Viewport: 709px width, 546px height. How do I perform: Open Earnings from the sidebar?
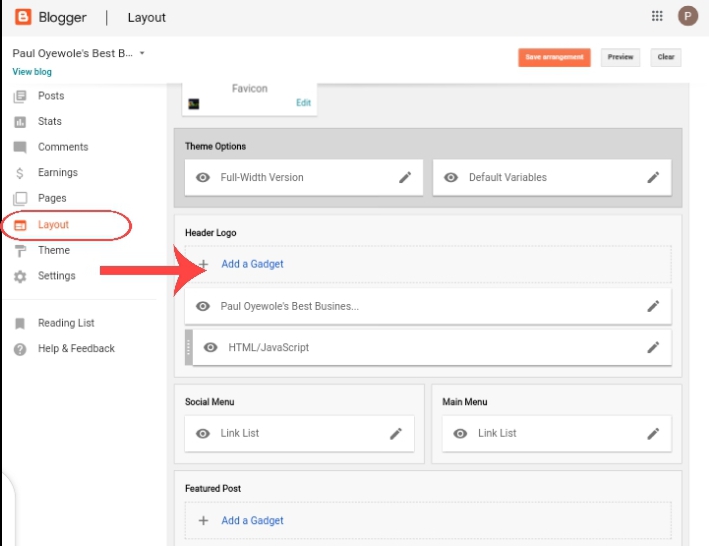[58, 172]
